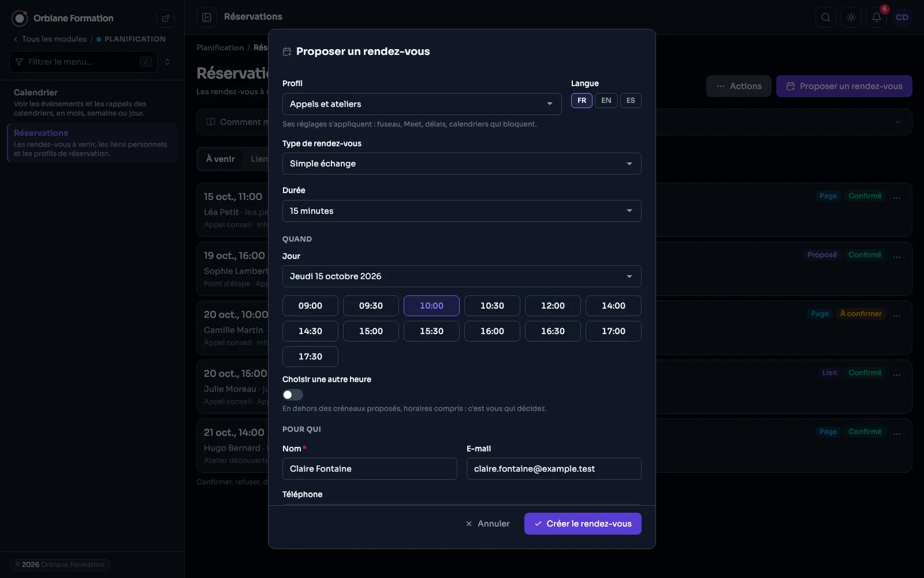
Task: Open the CD user avatar
Action: pyautogui.click(x=902, y=17)
